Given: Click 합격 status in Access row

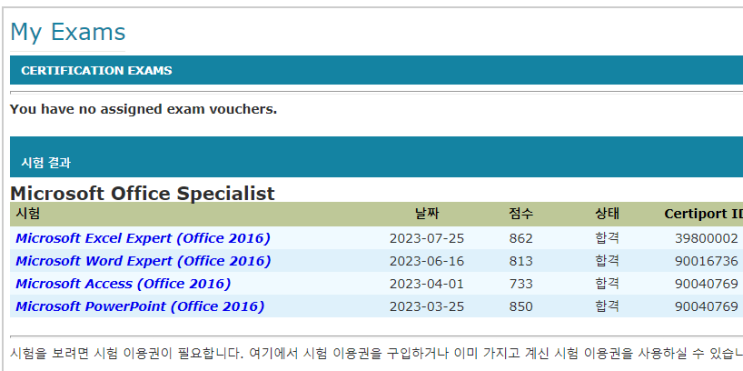Looking at the screenshot, I should [x=607, y=283].
